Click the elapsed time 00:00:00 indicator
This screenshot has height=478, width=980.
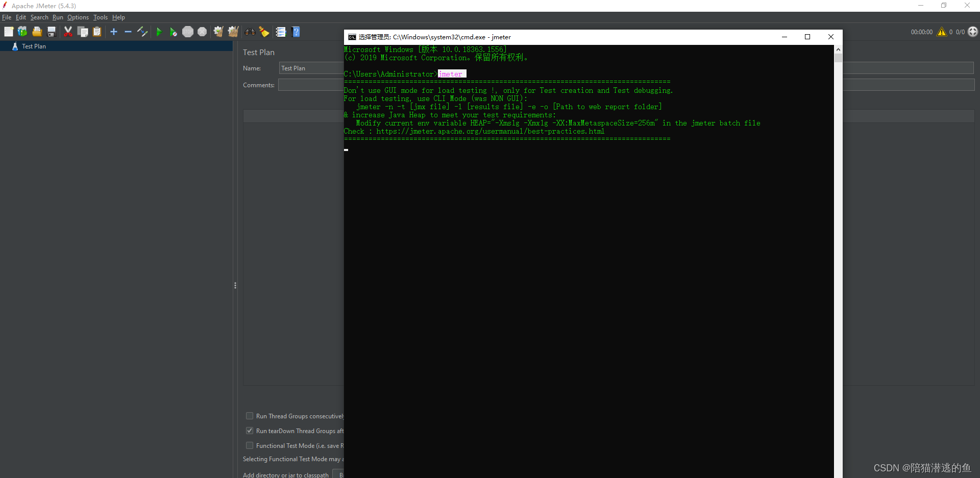(922, 32)
